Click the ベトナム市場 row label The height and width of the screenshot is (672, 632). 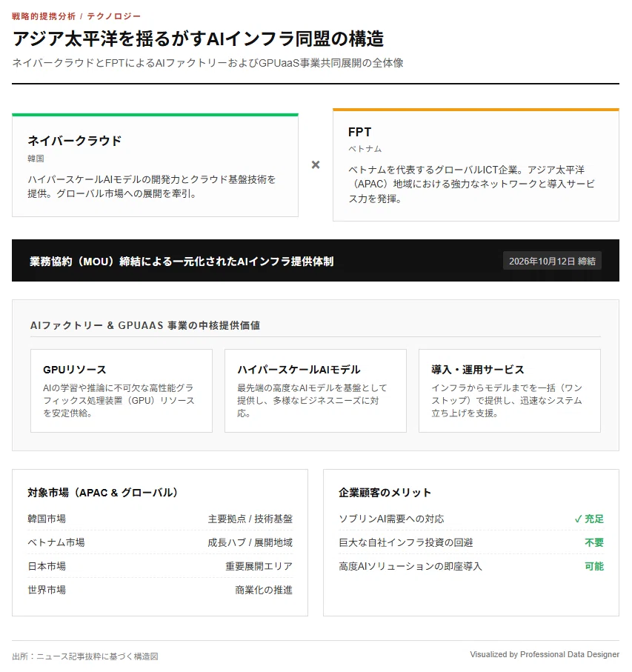(x=56, y=542)
